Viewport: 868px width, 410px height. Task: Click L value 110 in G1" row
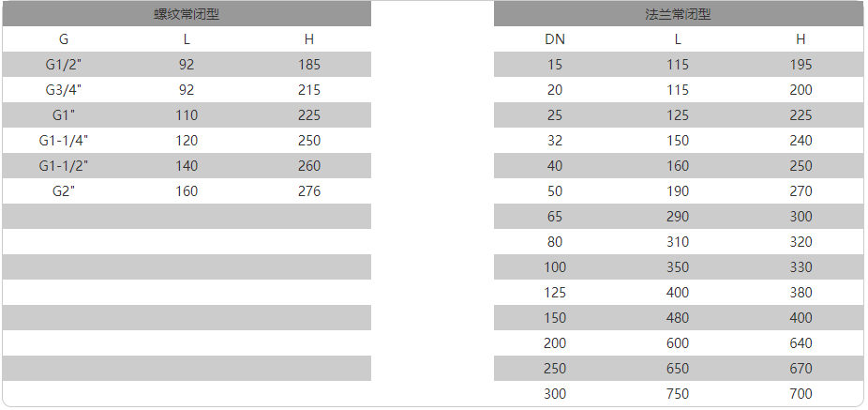(x=187, y=115)
